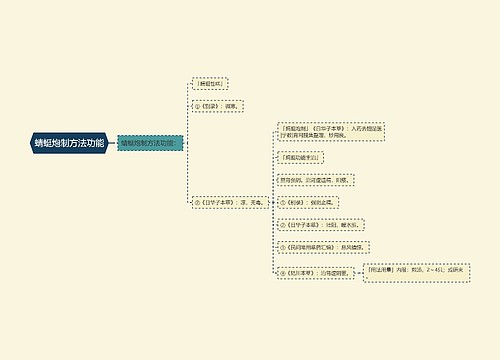Select the teal 蜻蜓炮制方法功能 subtopic node

(x=150, y=143)
